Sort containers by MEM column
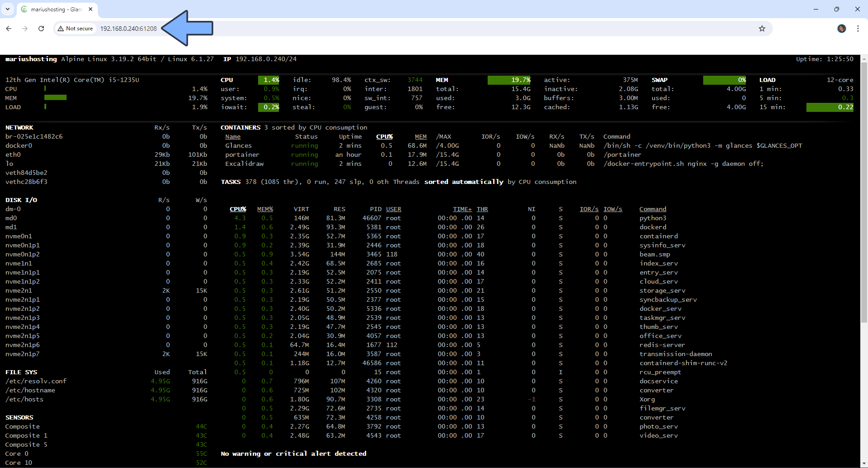Screen dimensions: 868x468 coord(421,137)
